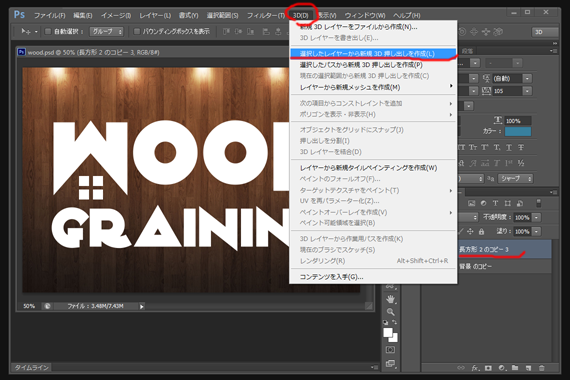
Task: Open 塗り fill dropdown arrow
Action: tap(536, 231)
